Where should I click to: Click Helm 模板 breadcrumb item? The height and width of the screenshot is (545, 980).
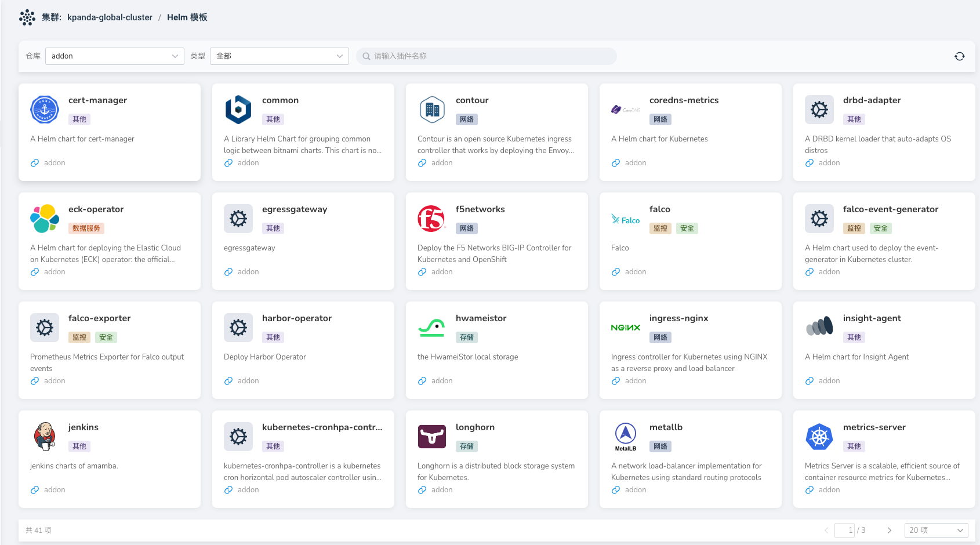coord(187,17)
